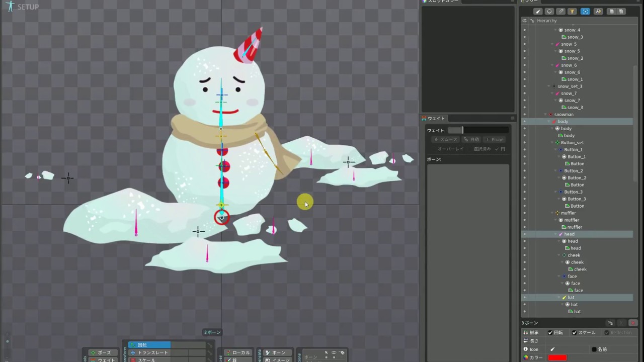Click the 円 option in weights panel

point(500,149)
